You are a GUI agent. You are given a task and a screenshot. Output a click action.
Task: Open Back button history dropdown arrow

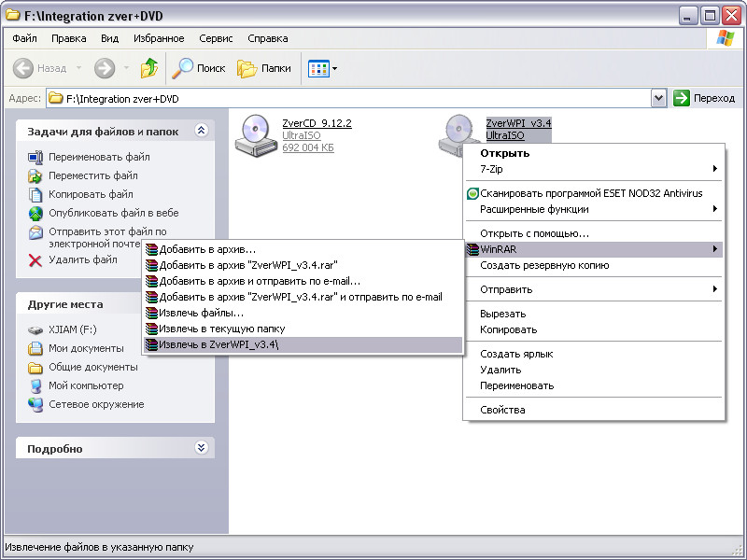click(x=78, y=68)
